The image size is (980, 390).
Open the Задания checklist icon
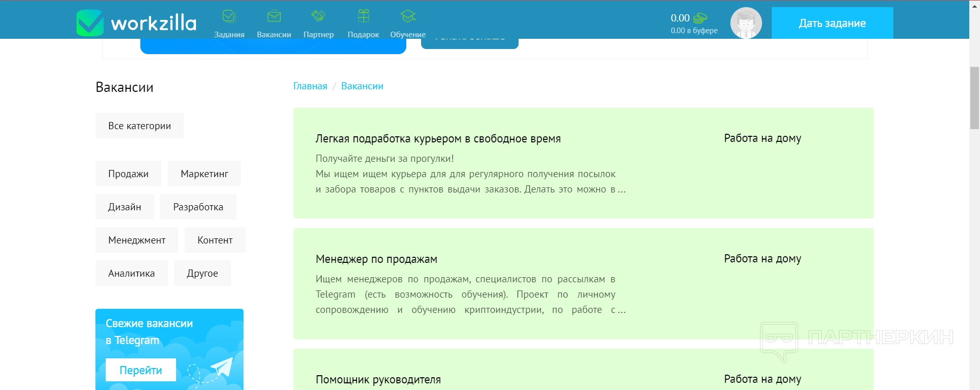click(x=229, y=16)
